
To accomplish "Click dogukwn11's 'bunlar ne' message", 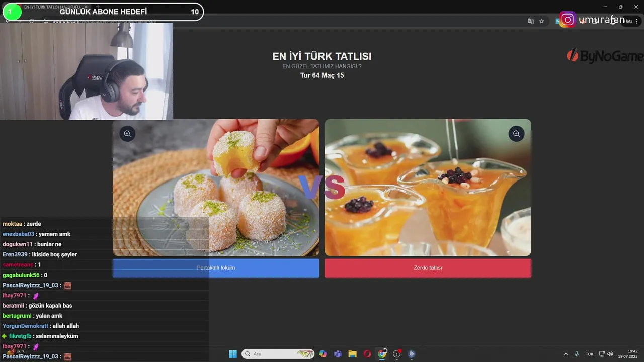I will [x=49, y=244].
